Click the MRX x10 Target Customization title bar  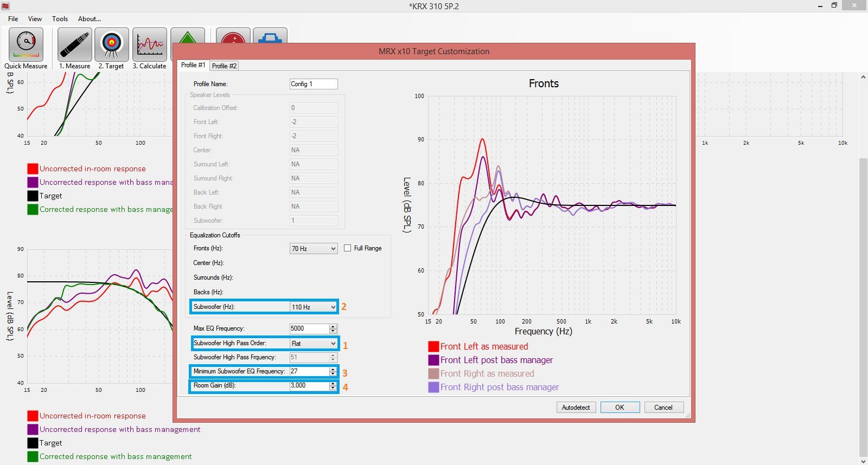[x=433, y=51]
